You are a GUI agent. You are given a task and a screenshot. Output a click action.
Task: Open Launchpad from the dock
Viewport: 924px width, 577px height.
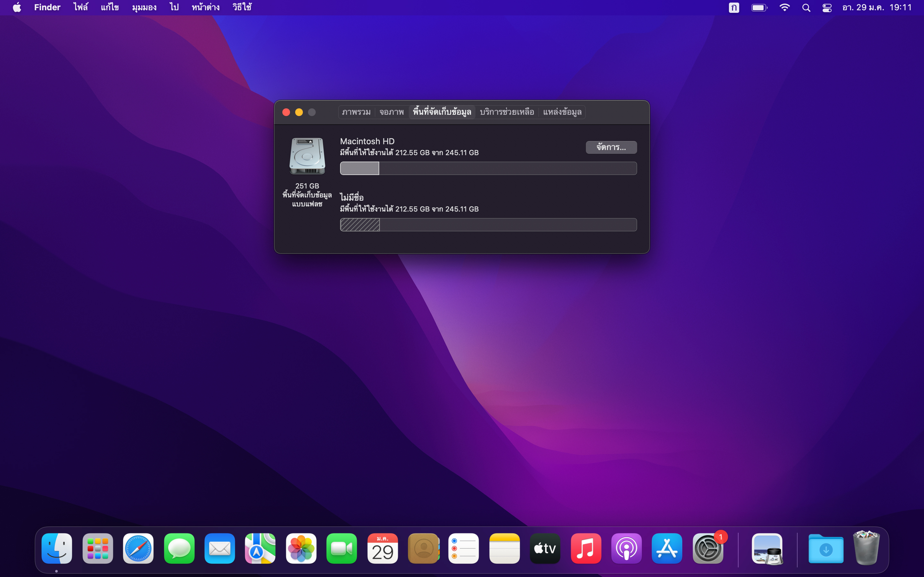tap(98, 548)
